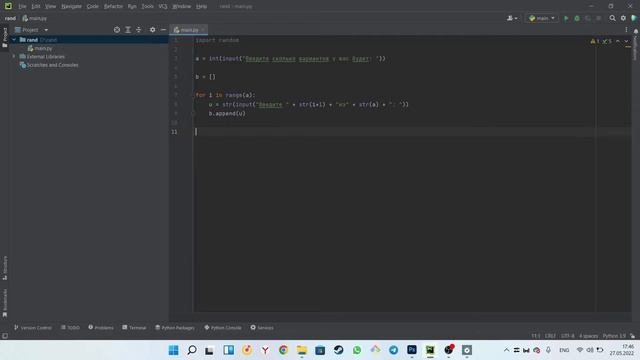Open Telegram from taskbar

coord(393,350)
